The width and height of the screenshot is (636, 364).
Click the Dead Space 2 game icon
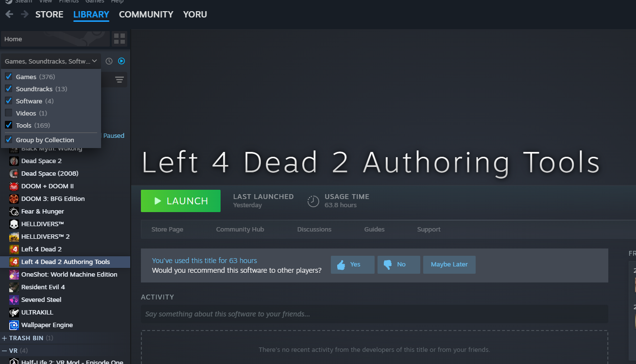click(14, 161)
